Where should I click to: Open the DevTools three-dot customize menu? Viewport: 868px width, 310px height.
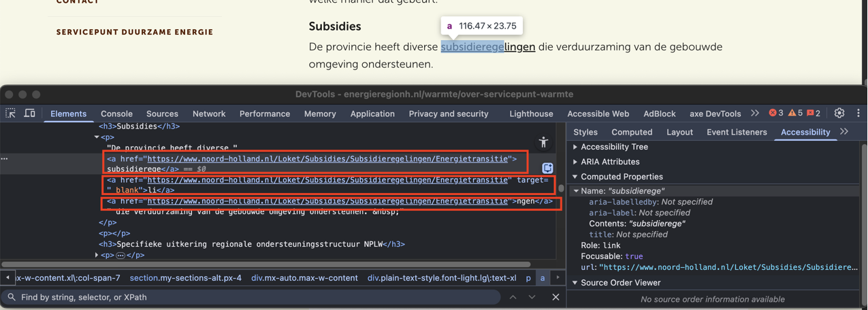tap(858, 114)
